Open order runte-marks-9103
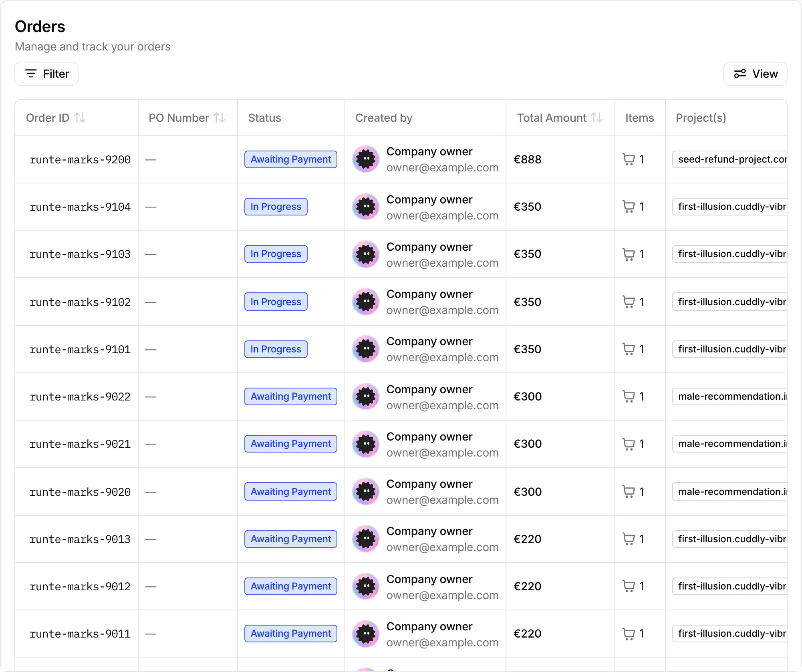Screen dimensions: 802x672 [x=80, y=254]
